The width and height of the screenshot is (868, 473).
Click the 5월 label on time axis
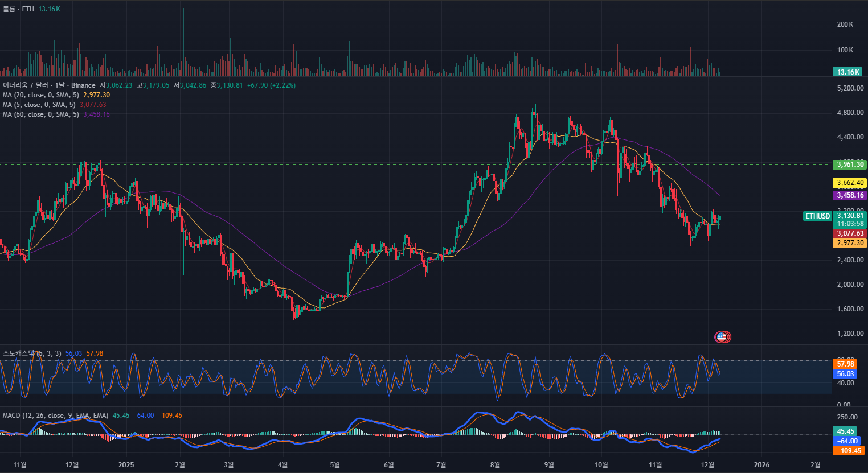335,465
